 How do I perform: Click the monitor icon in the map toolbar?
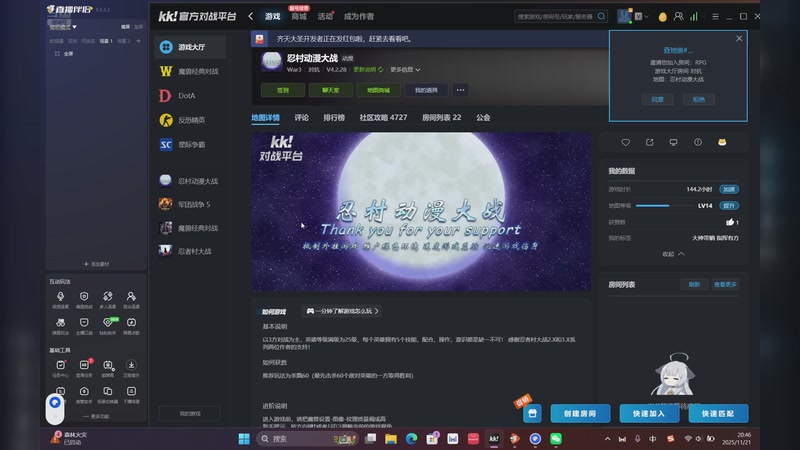click(673, 142)
